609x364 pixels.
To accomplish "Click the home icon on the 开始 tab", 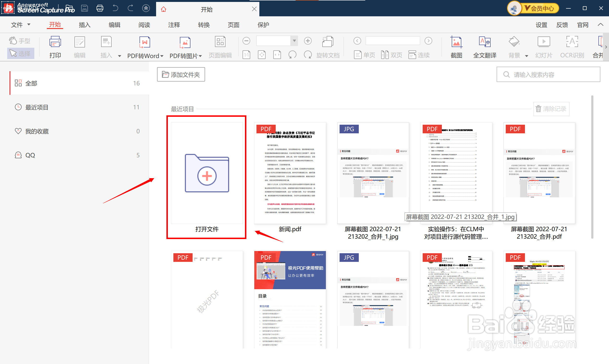I will tap(164, 9).
